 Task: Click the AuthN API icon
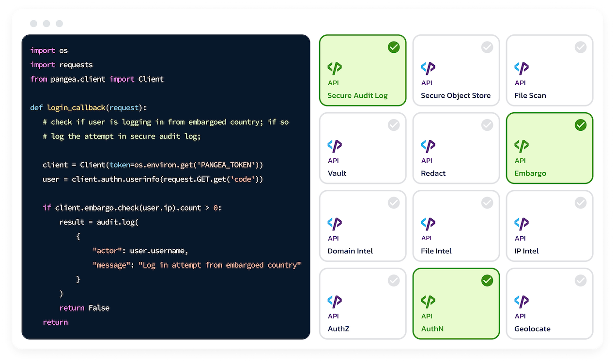coord(428,302)
